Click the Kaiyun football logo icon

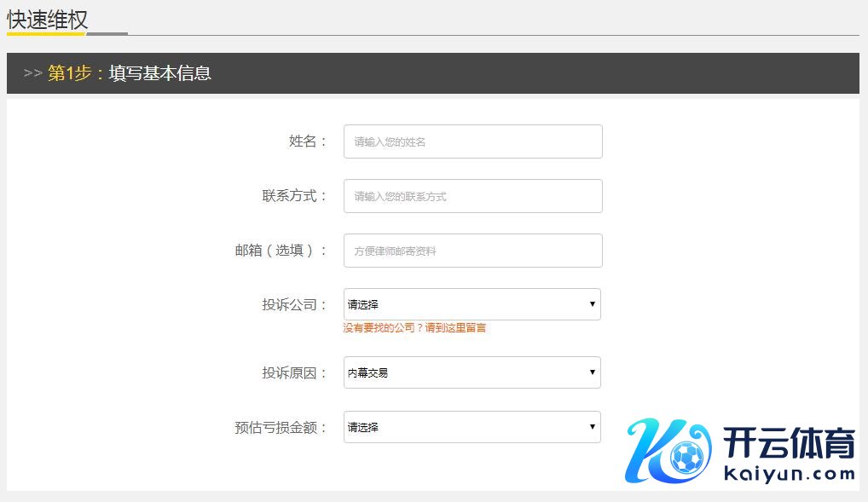pyautogui.click(x=668, y=452)
